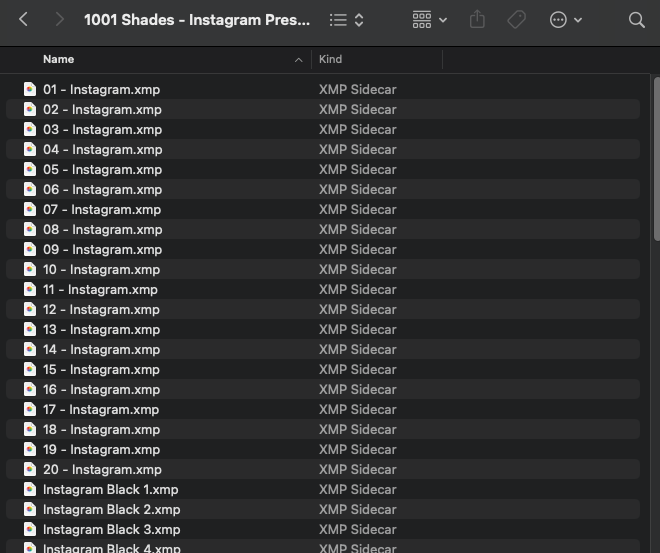
Task: Click the Back navigation arrow
Action: pos(23,20)
